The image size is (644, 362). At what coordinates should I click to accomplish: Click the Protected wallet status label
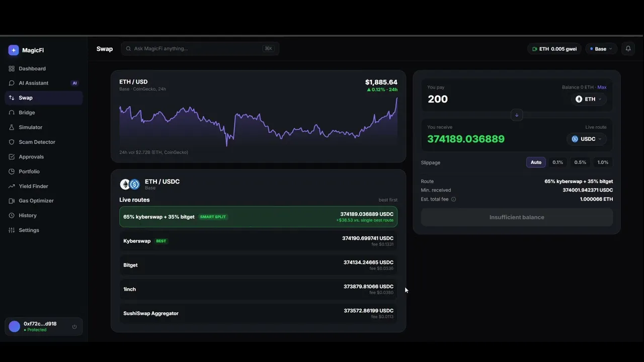click(35, 330)
